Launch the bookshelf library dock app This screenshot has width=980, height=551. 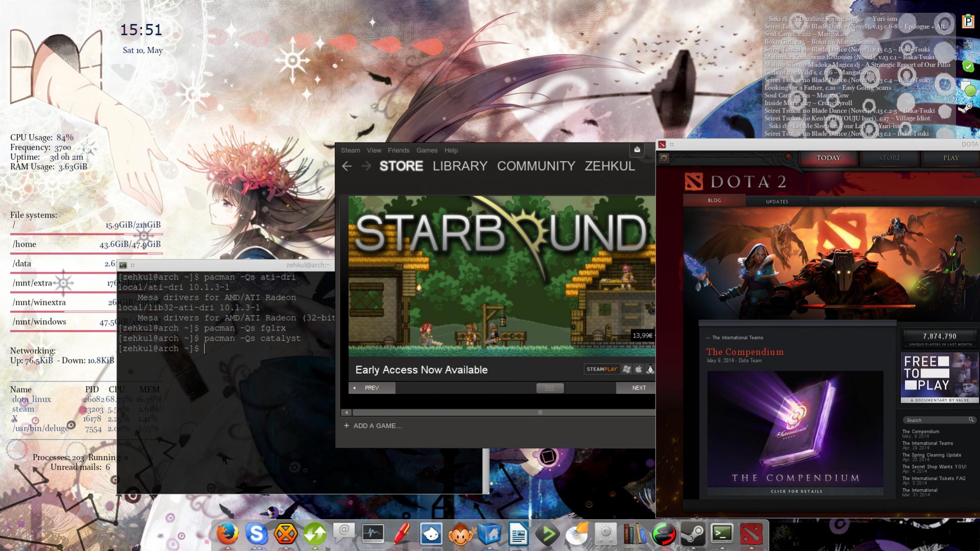tap(635, 534)
